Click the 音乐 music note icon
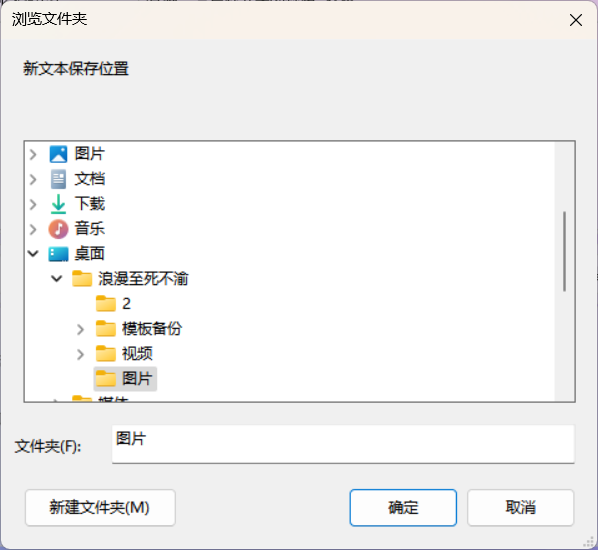The width and height of the screenshot is (598, 550). tap(58, 229)
